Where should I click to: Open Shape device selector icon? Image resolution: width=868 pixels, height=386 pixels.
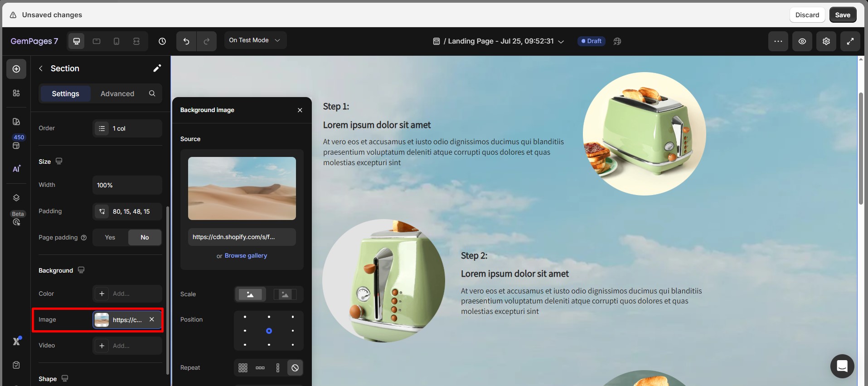tap(65, 378)
